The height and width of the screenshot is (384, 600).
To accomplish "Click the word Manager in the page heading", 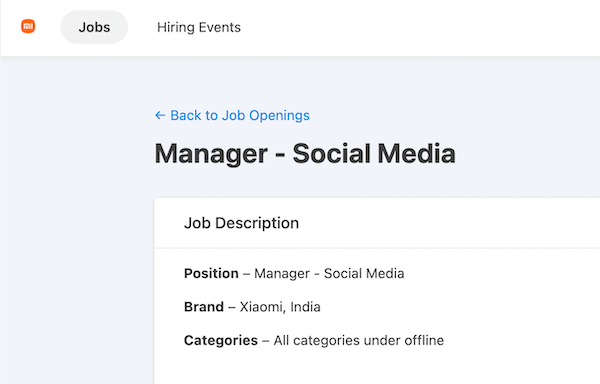I will click(x=211, y=154).
